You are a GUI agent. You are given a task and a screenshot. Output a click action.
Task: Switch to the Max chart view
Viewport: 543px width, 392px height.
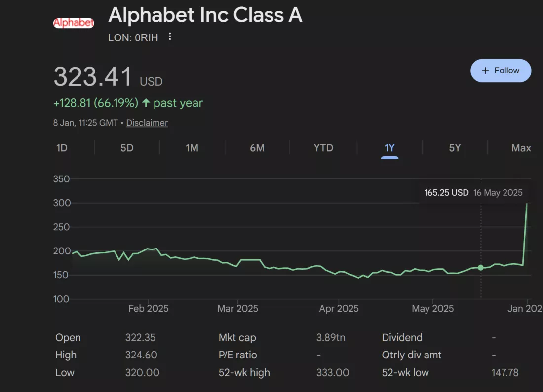click(521, 148)
